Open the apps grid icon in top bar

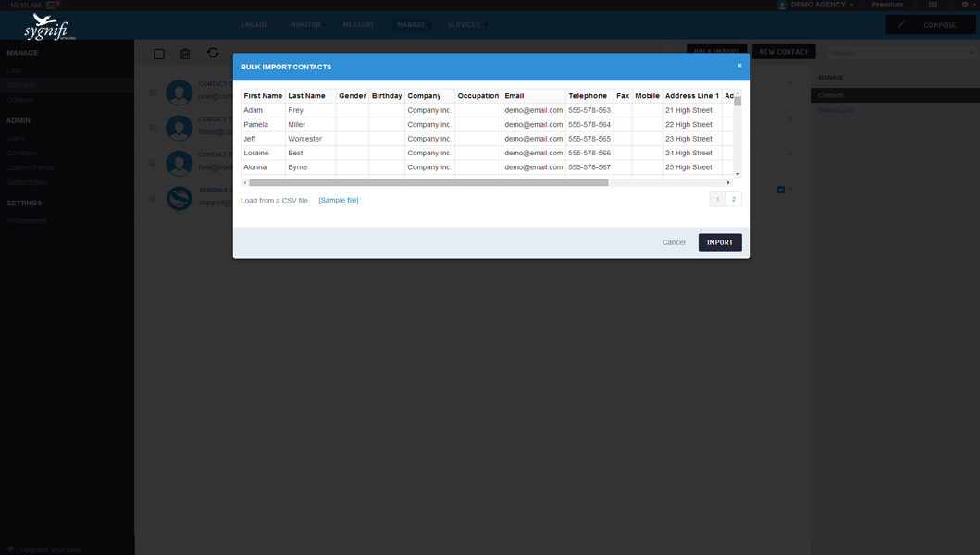pyautogui.click(x=933, y=5)
